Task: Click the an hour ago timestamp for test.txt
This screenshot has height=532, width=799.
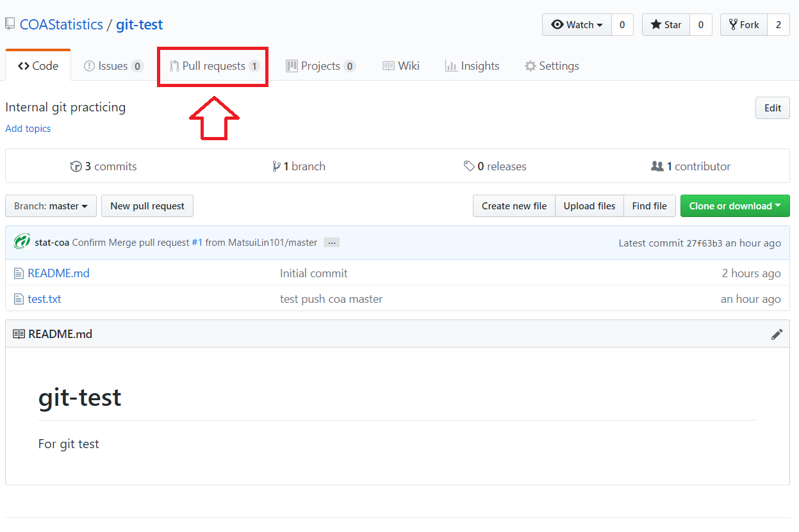Action: pos(750,299)
